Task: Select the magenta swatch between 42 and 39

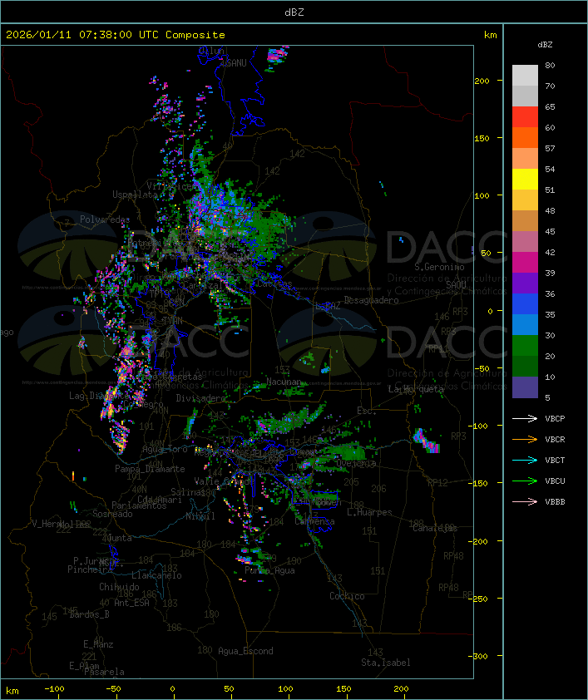Action: (x=525, y=263)
